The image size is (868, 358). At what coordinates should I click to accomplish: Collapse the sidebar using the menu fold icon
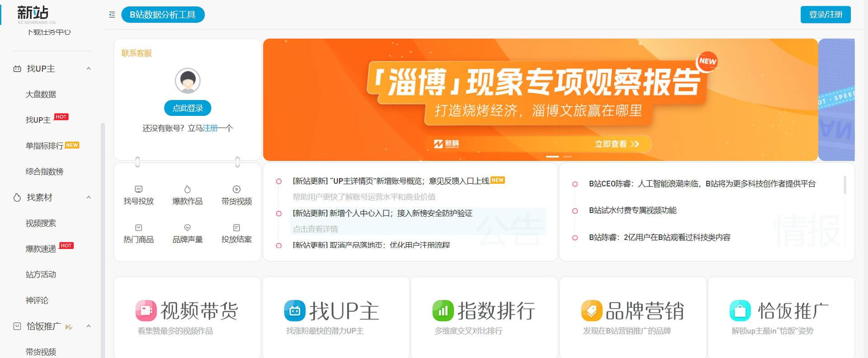click(112, 15)
